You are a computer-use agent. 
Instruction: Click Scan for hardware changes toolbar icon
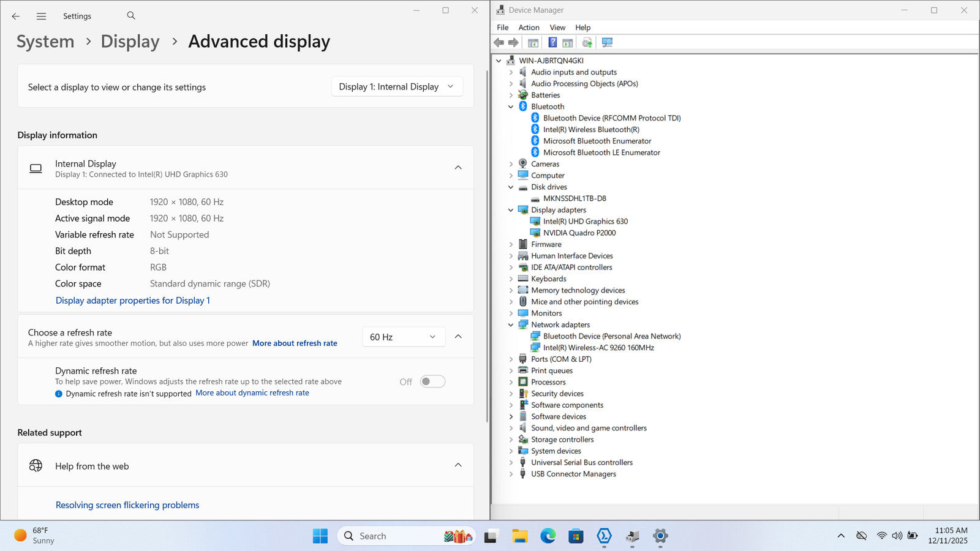(607, 42)
